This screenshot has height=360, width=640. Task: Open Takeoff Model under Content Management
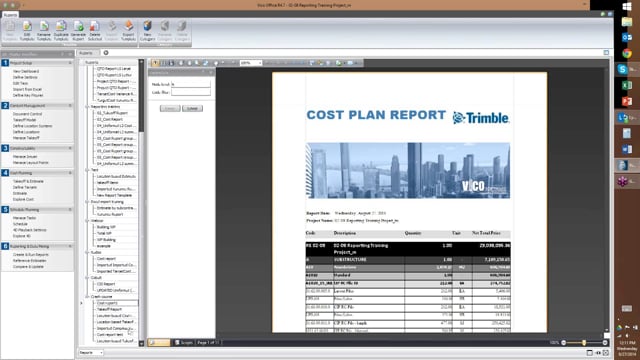click(x=24, y=120)
